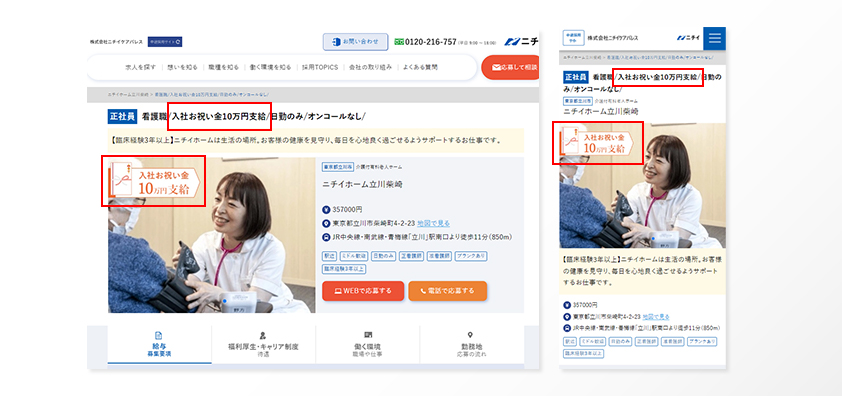Click the green free-dial icon beside 0120-216-757
842x396 pixels.
[399, 42]
